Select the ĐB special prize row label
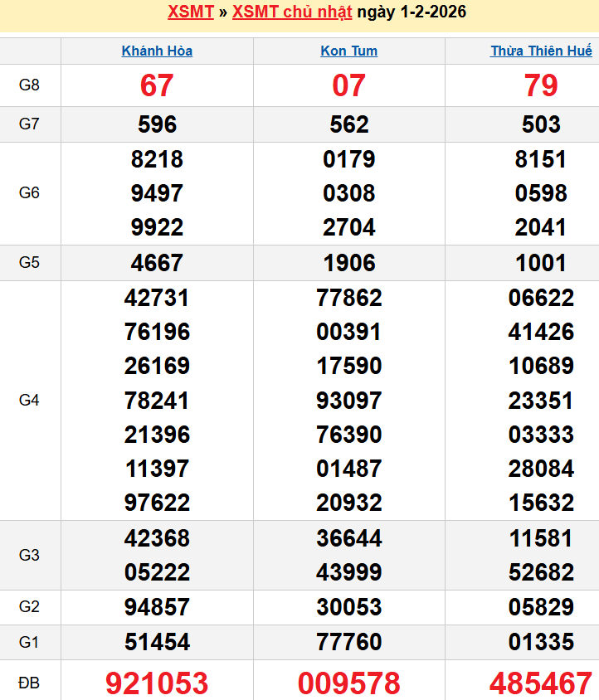599x700 pixels. 29,683
